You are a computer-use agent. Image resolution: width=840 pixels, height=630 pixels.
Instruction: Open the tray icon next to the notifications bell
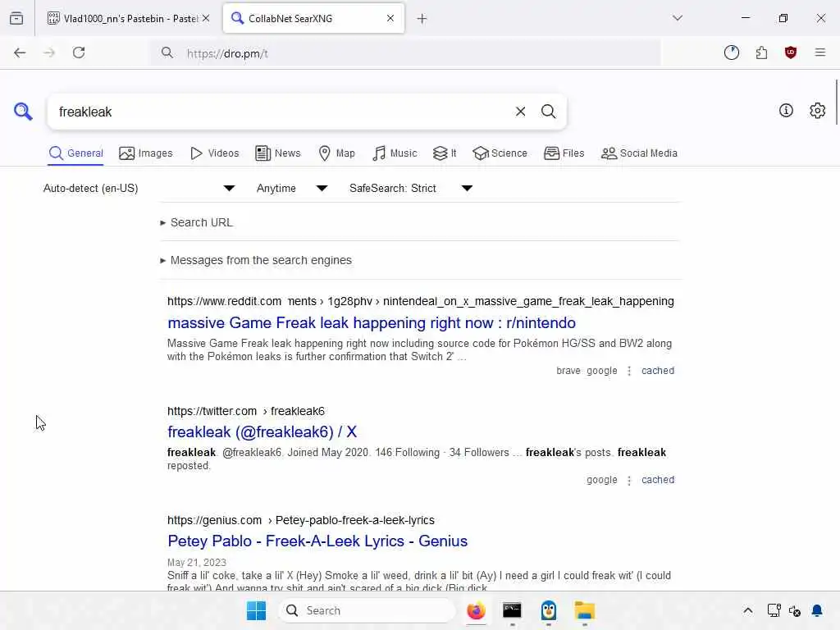coord(795,610)
